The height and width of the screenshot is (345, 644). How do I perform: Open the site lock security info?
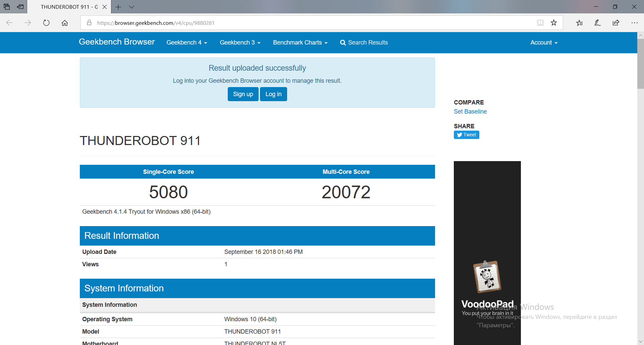click(89, 23)
